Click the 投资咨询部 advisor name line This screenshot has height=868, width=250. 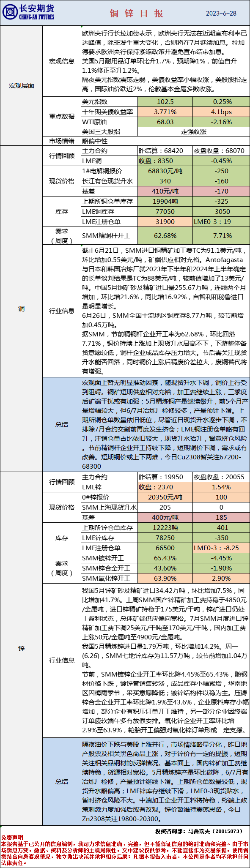pos(198,831)
